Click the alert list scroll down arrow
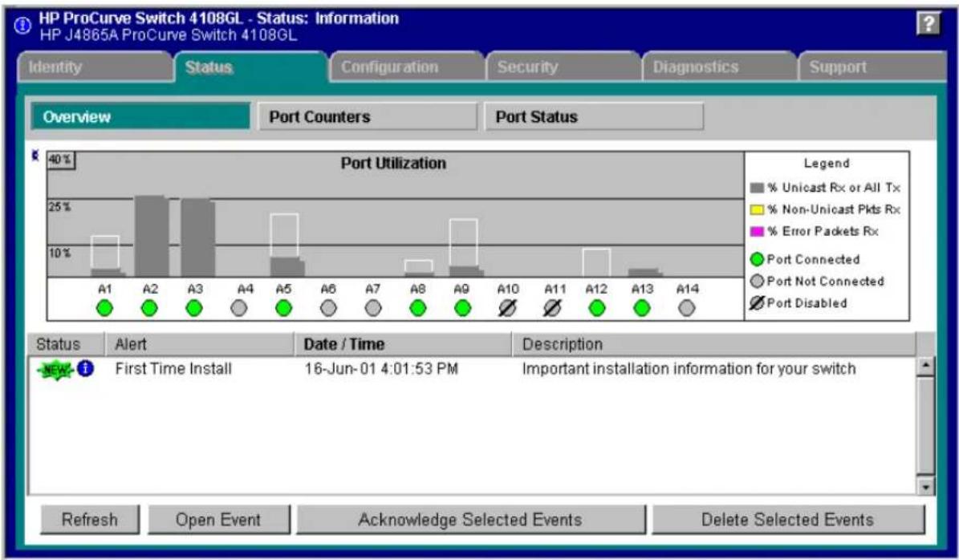959x560 pixels. 925,487
